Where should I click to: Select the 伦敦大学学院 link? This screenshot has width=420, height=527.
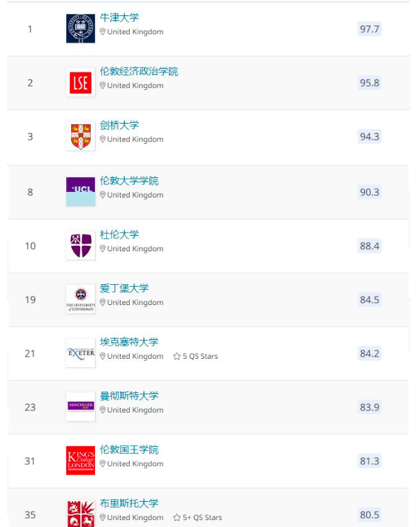coord(129,180)
